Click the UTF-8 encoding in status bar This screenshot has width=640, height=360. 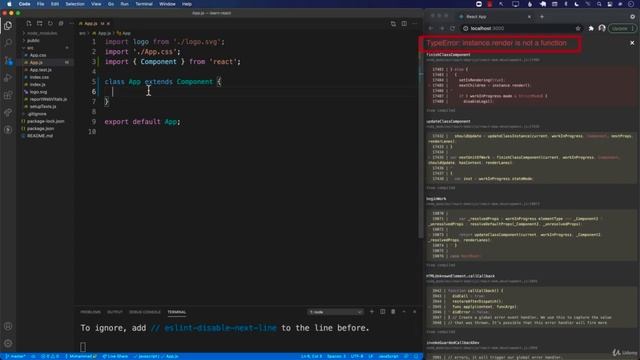pos(357,356)
